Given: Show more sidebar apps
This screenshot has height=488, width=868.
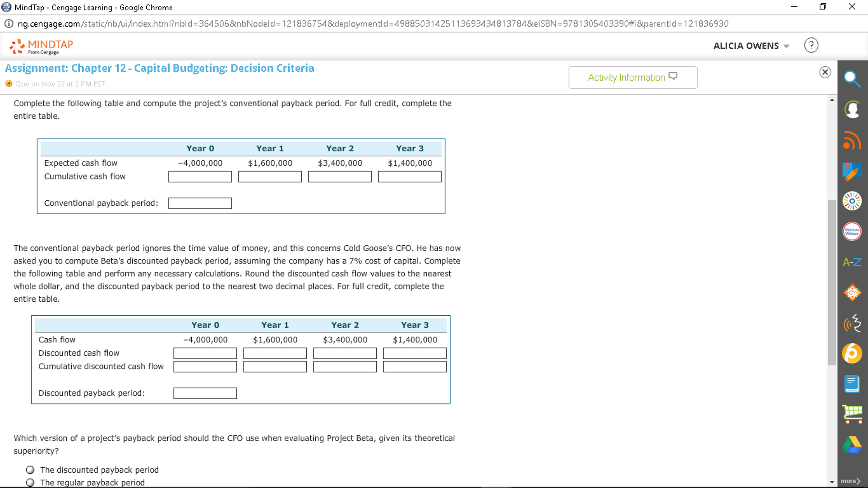Looking at the screenshot, I should click(851, 481).
